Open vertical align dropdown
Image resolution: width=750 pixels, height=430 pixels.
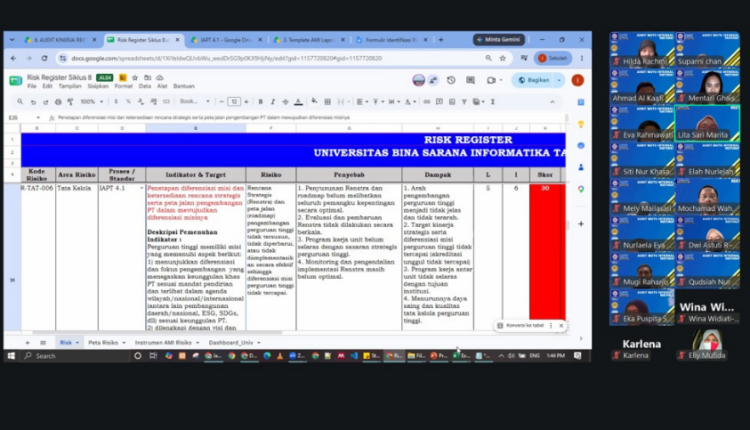[x=378, y=102]
